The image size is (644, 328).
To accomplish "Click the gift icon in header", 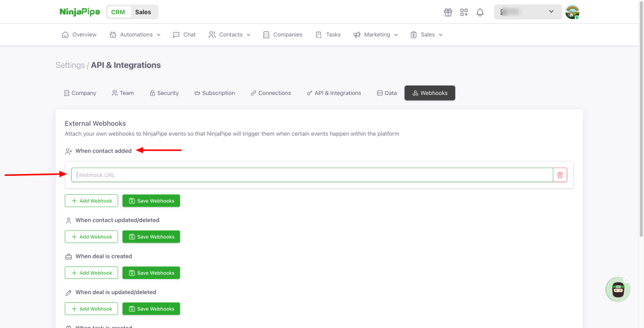I will [448, 12].
